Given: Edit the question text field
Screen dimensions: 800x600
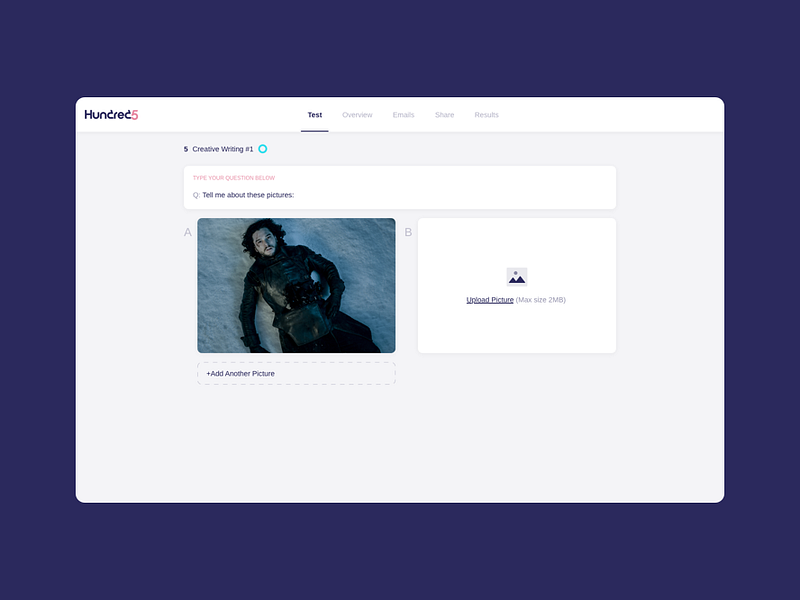Looking at the screenshot, I should (x=399, y=195).
